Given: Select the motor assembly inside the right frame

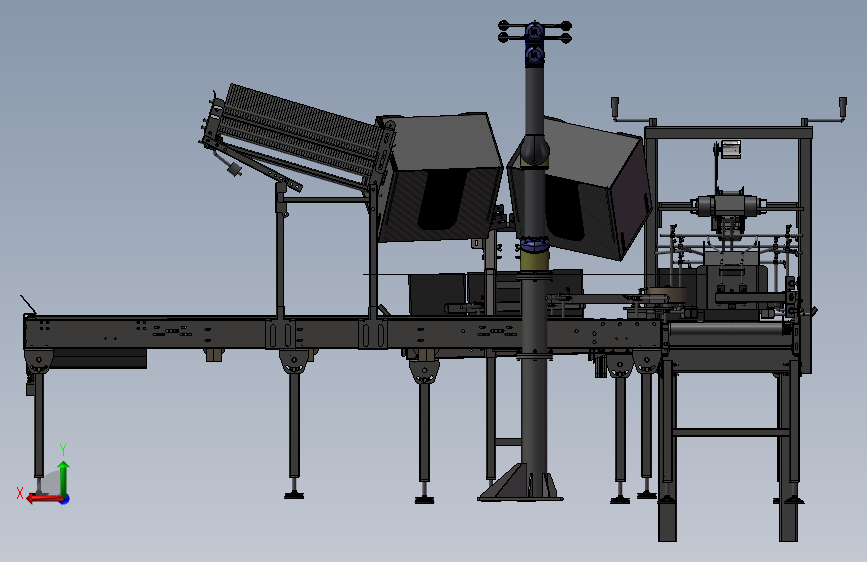Looking at the screenshot, I should pos(727,206).
